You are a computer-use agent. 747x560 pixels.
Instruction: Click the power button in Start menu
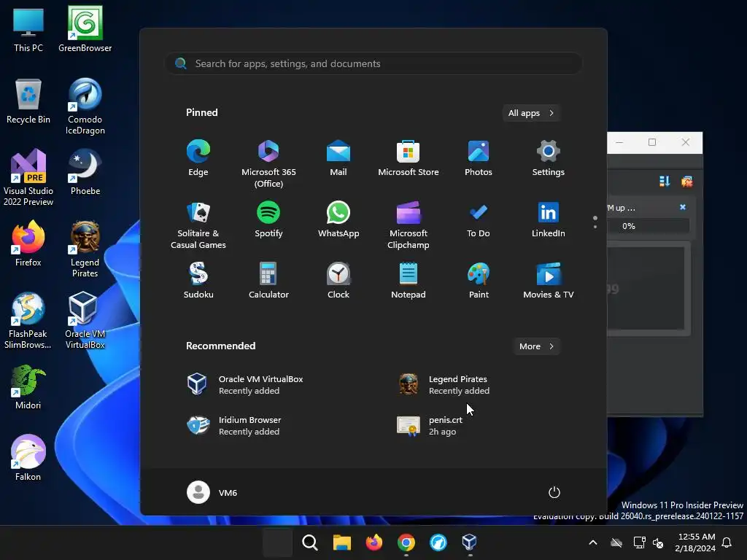(554, 492)
